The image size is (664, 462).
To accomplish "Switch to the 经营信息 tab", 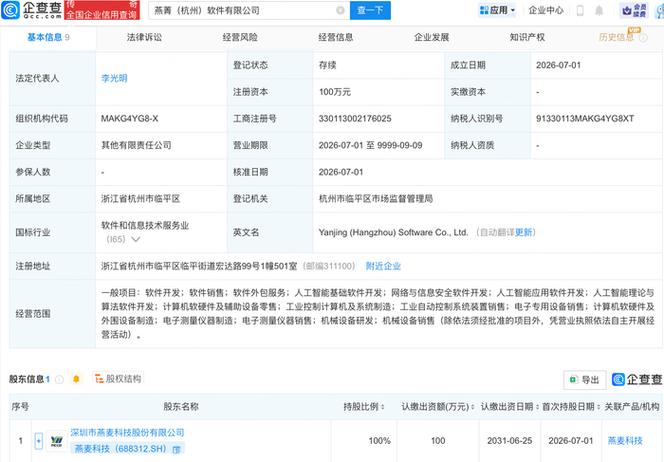I will pos(336,37).
